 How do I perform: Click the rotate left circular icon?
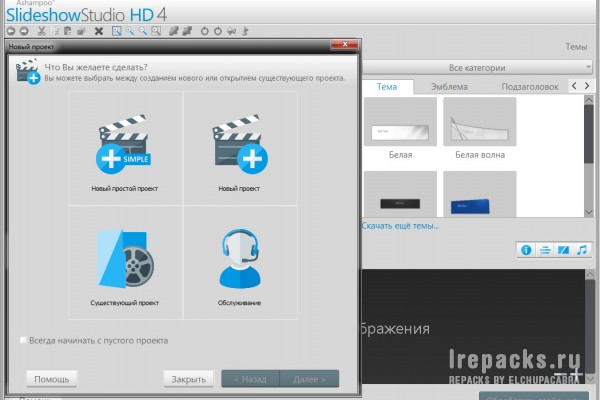[x=205, y=31]
